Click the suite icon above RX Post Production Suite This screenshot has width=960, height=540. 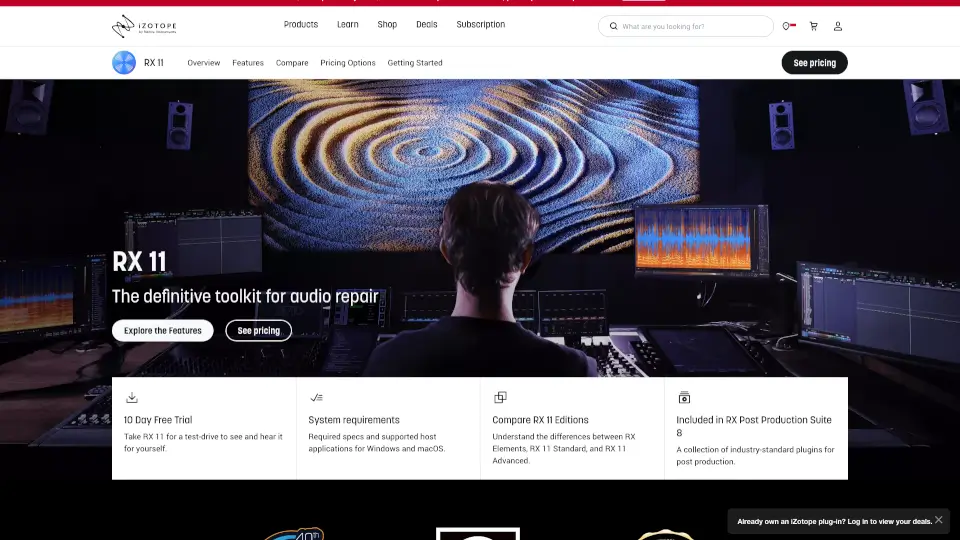point(684,397)
